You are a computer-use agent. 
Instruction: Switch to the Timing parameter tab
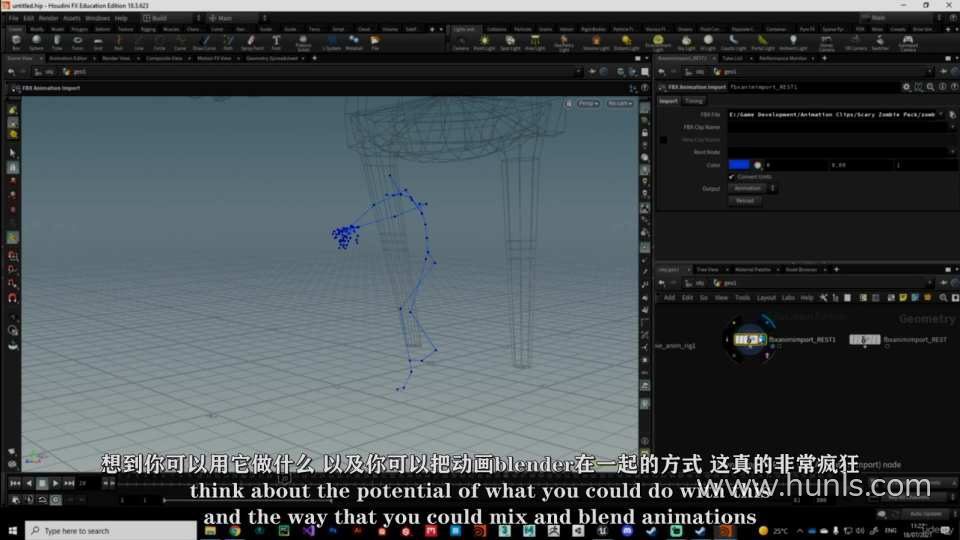click(x=694, y=101)
